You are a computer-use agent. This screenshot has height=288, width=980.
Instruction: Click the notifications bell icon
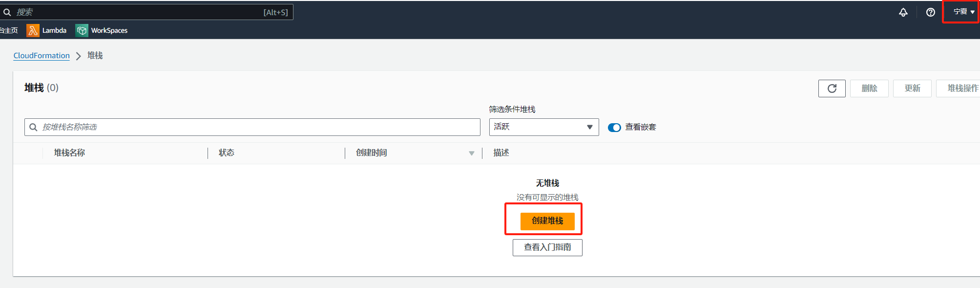click(x=903, y=12)
